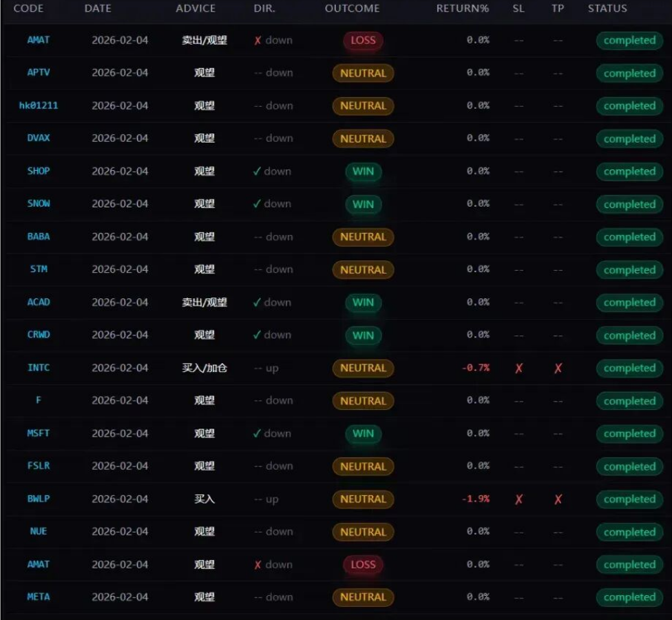
Task: Click the OUTCOME column header
Action: point(352,9)
